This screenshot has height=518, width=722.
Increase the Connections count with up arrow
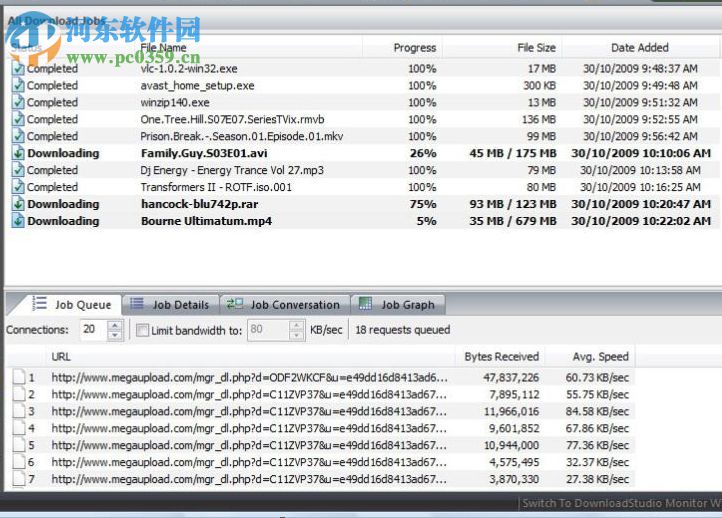pos(115,325)
